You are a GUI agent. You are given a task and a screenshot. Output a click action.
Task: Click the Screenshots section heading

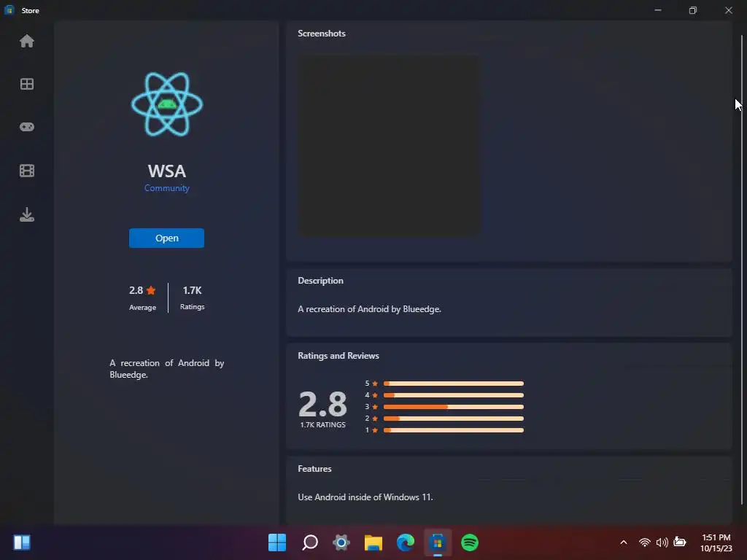point(322,34)
